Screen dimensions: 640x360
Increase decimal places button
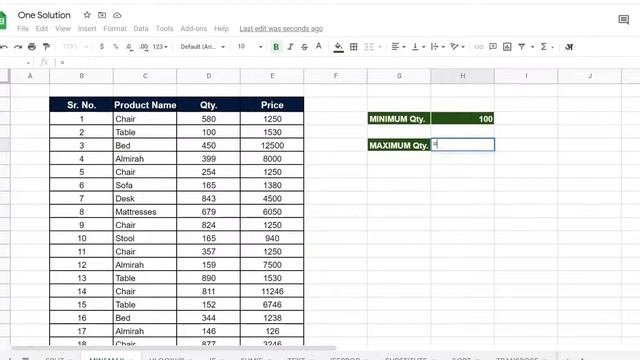144,47
